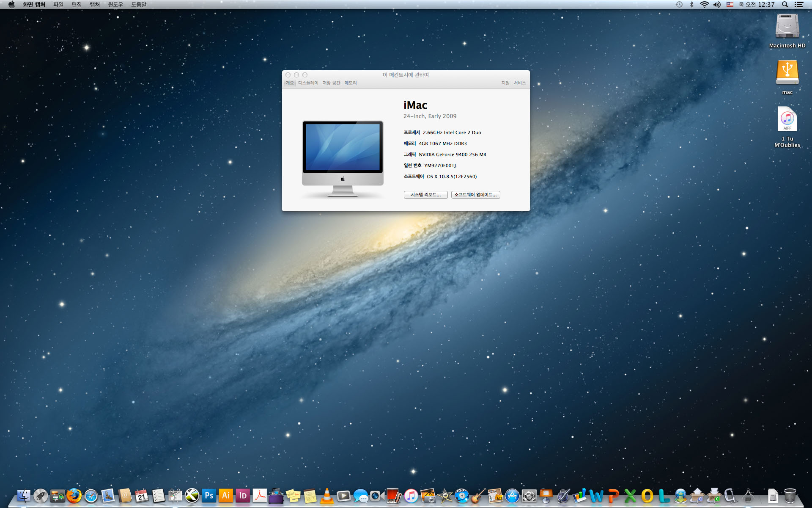Open the Trash in the Dock
The width and height of the screenshot is (812, 508).
click(790, 496)
